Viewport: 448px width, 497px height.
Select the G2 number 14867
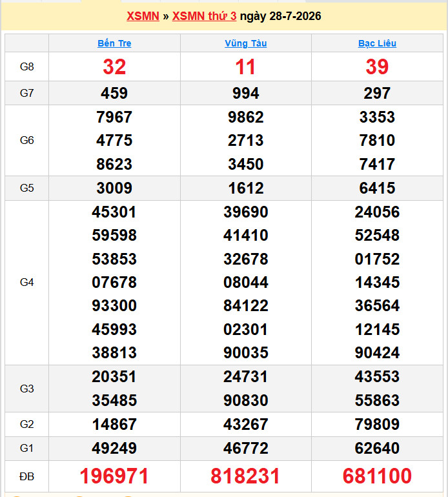tap(114, 424)
